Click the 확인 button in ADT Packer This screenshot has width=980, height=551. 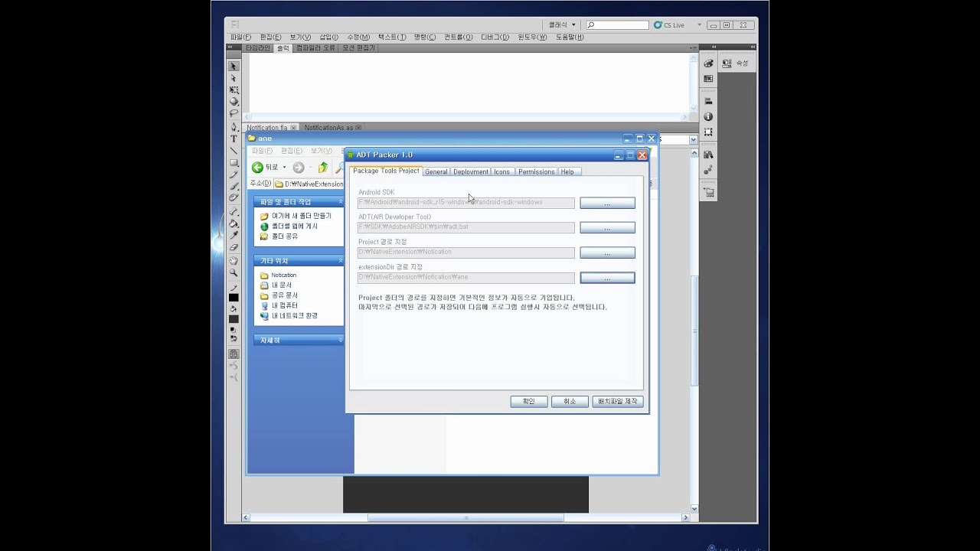click(529, 401)
